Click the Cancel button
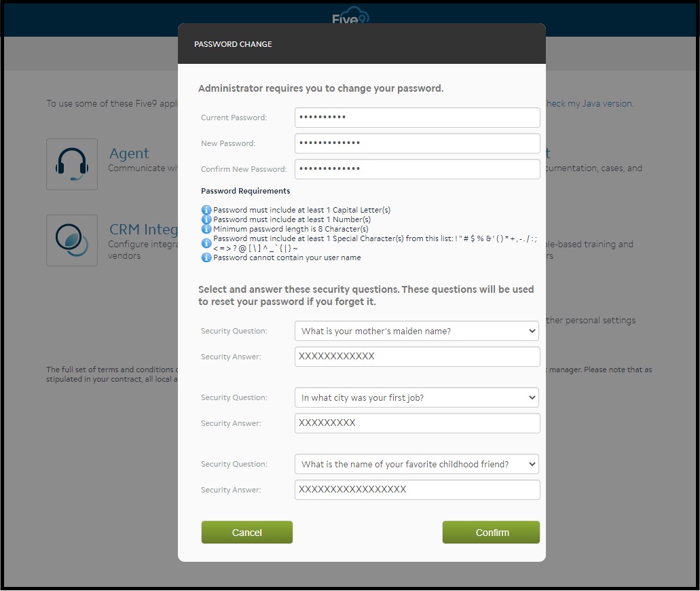The image size is (700, 591). (247, 533)
